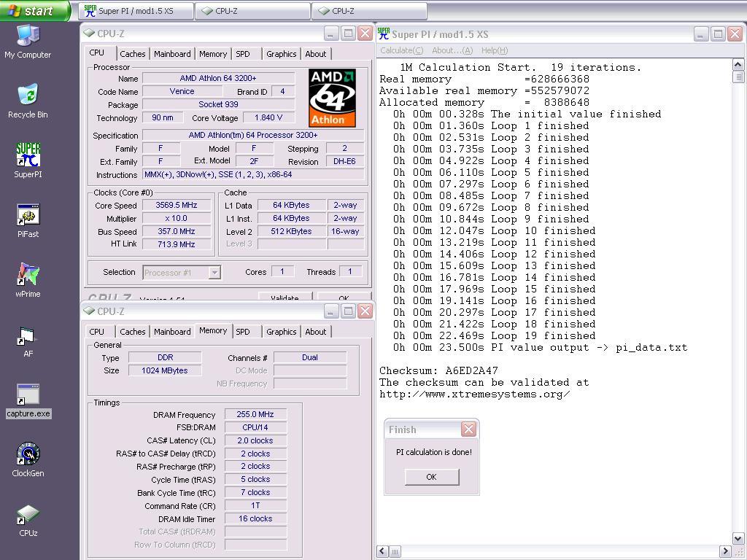This screenshot has width=747, height=560.
Task: Switch to Super PI taskbar button
Action: pyautogui.click(x=136, y=11)
